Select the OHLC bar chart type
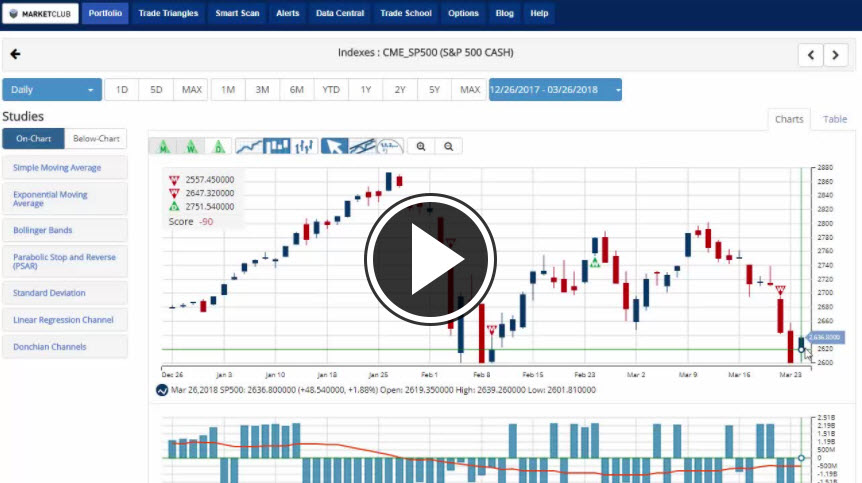The width and height of the screenshot is (862, 483). (303, 146)
